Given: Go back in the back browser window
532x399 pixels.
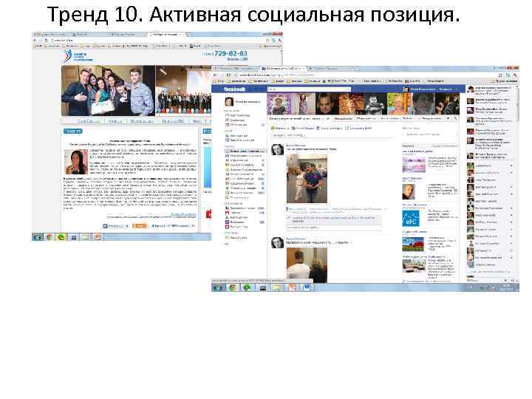Looking at the screenshot, I should pos(35,40).
